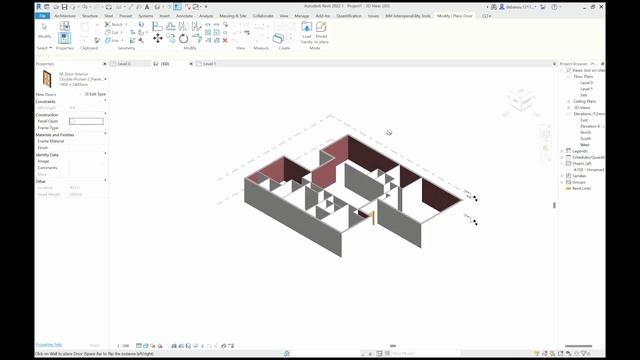The image size is (640, 360).
Task: Expand the Legends tree node
Action: (562, 151)
